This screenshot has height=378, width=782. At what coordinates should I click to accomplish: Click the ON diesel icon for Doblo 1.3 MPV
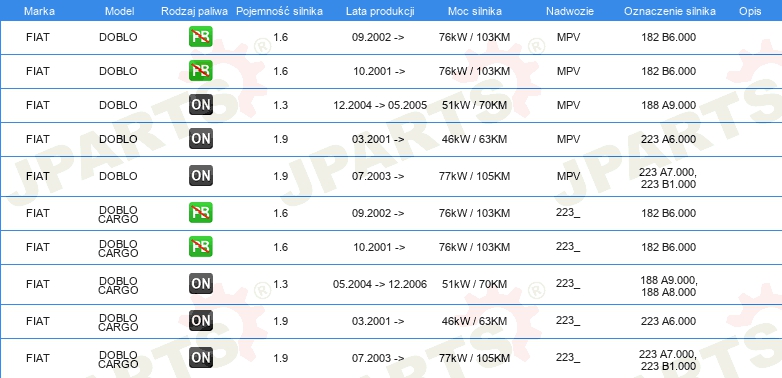point(200,105)
